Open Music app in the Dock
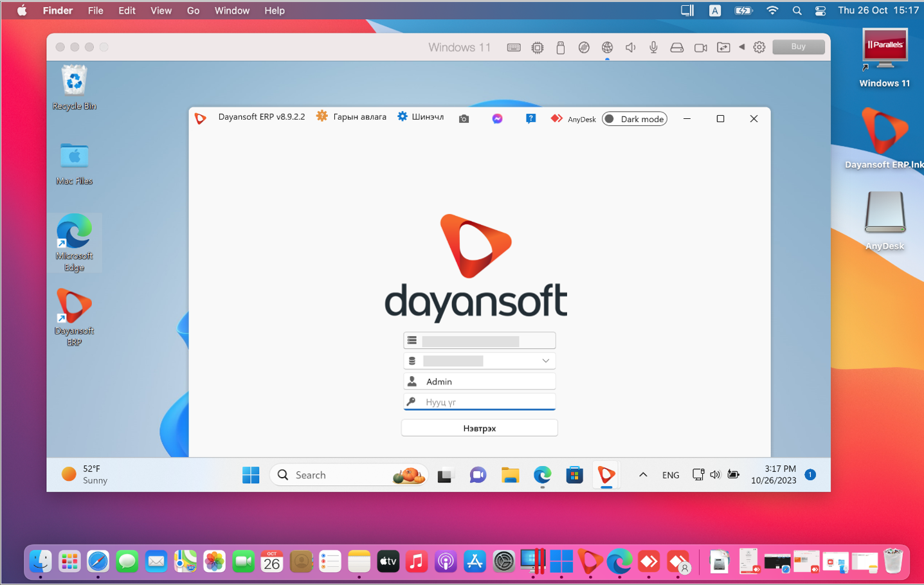Screen dimensions: 924x585 tap(417, 561)
